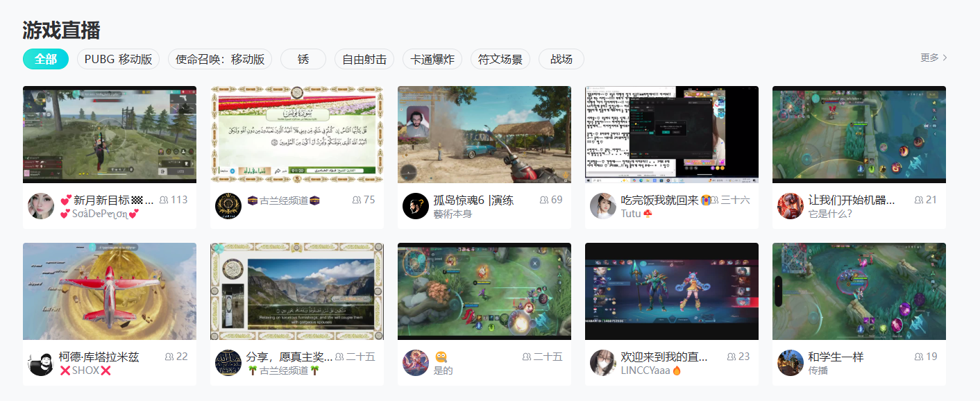Click avatar of streamer 传播
The image size is (980, 401).
click(791, 363)
